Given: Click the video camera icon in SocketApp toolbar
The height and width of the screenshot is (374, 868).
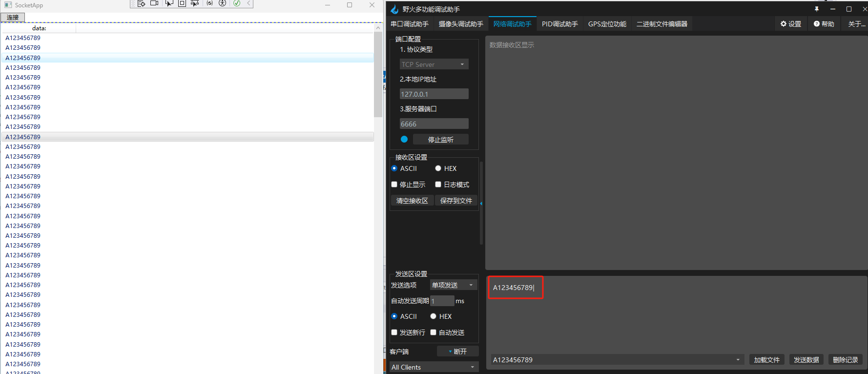Looking at the screenshot, I should 154,3.
